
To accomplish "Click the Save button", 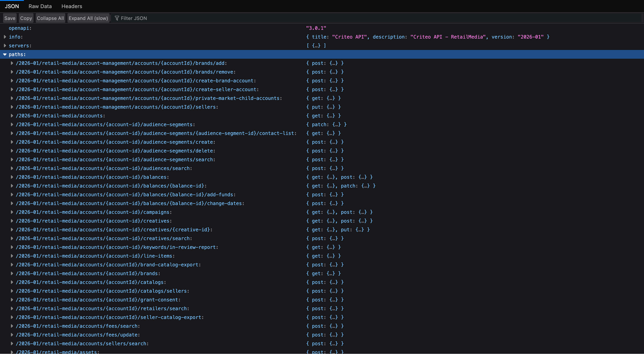I will pos(10,18).
